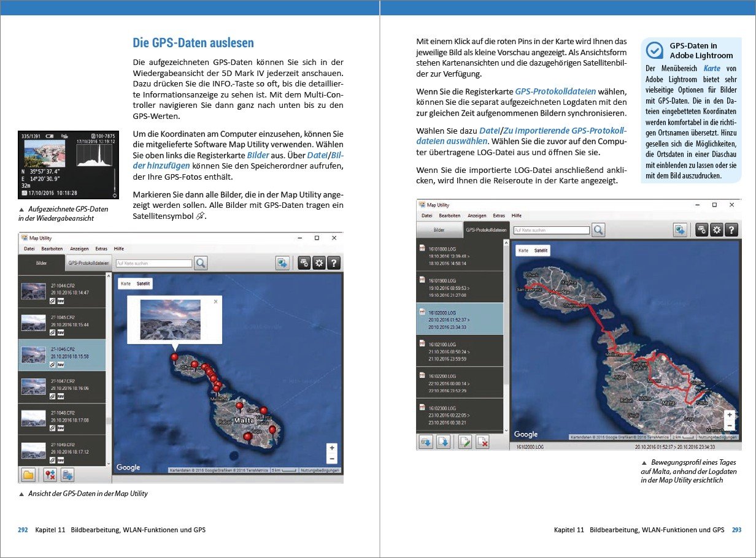Open camera GPS settings icon in the image-list window
The image size is (756, 558).
pyautogui.click(x=304, y=263)
